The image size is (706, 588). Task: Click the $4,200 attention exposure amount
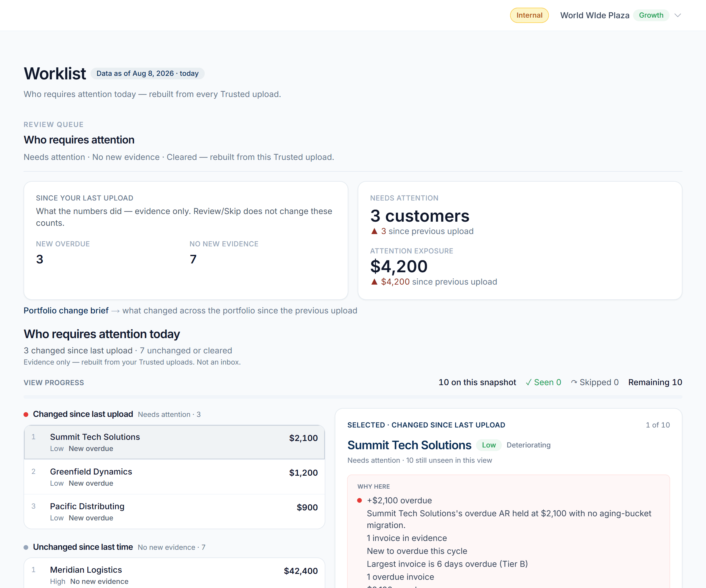(x=399, y=266)
